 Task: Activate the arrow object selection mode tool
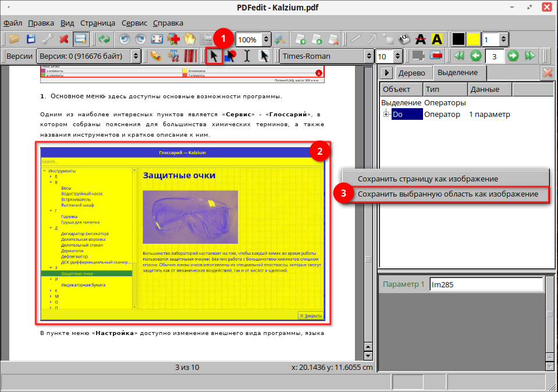point(214,56)
